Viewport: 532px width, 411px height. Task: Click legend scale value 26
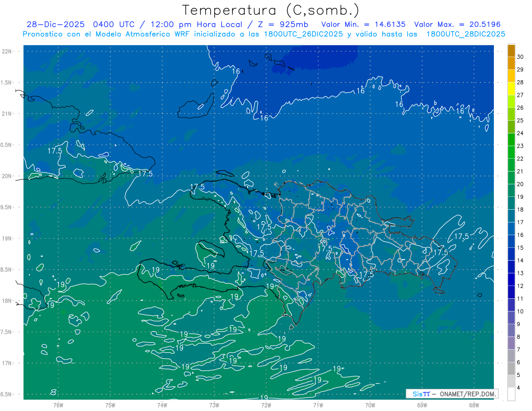[520, 108]
